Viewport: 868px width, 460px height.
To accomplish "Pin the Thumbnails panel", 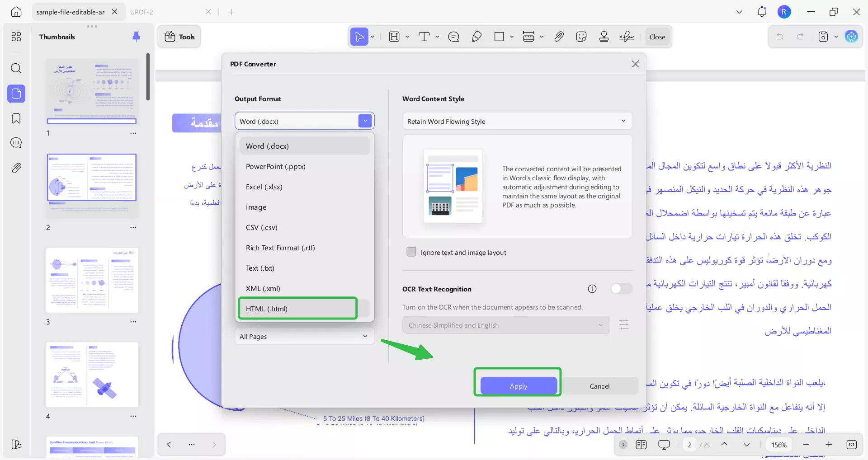I will tap(136, 37).
